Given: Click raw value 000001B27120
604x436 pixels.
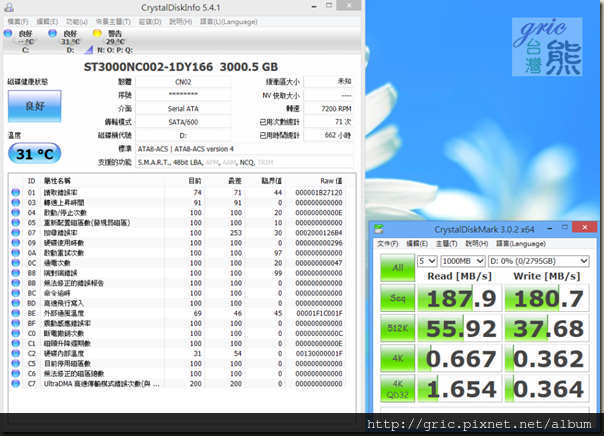Looking at the screenshot, I should point(319,192).
